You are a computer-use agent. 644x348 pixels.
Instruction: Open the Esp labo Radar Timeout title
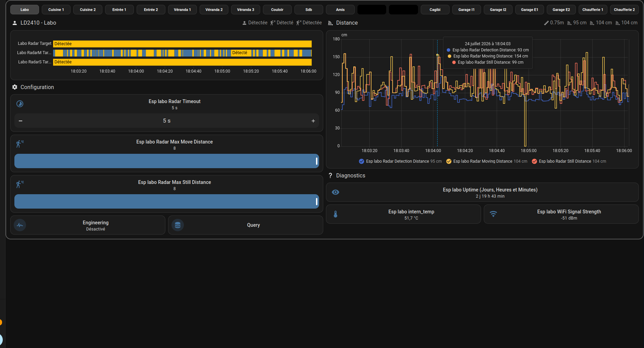coord(175,101)
